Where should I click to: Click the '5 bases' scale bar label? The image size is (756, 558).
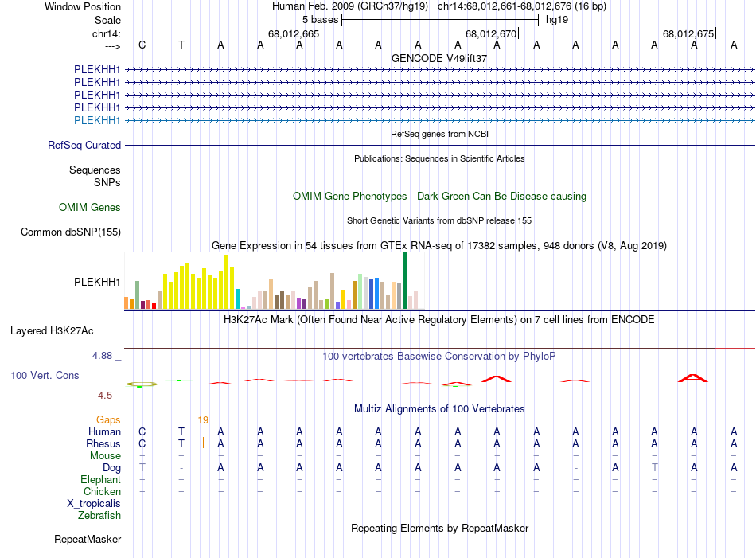click(x=320, y=20)
